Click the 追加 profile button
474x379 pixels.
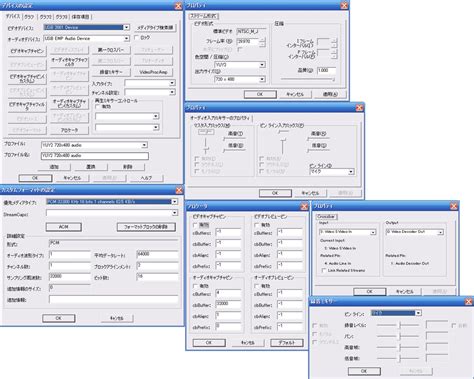(x=54, y=167)
